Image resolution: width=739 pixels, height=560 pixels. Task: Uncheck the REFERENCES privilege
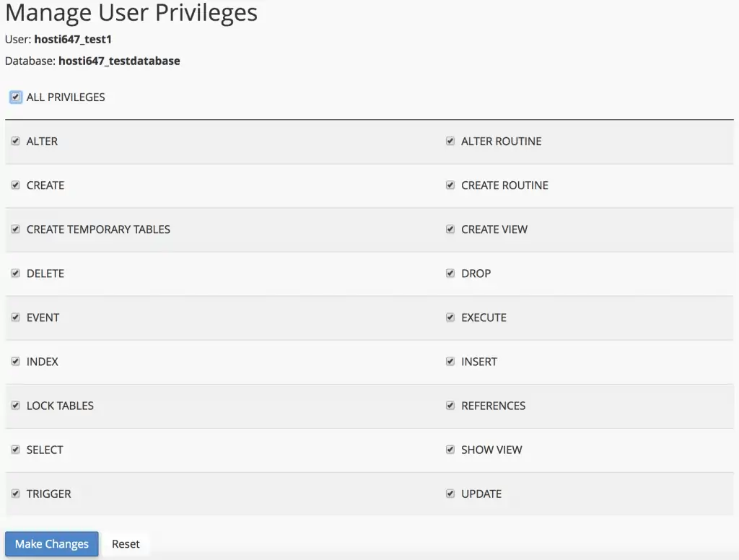(x=450, y=406)
